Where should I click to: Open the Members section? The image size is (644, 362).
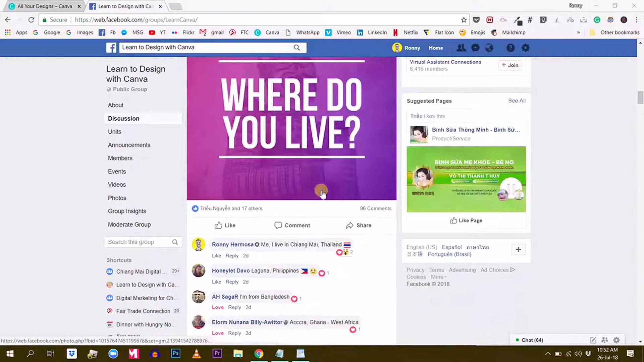coord(120,158)
